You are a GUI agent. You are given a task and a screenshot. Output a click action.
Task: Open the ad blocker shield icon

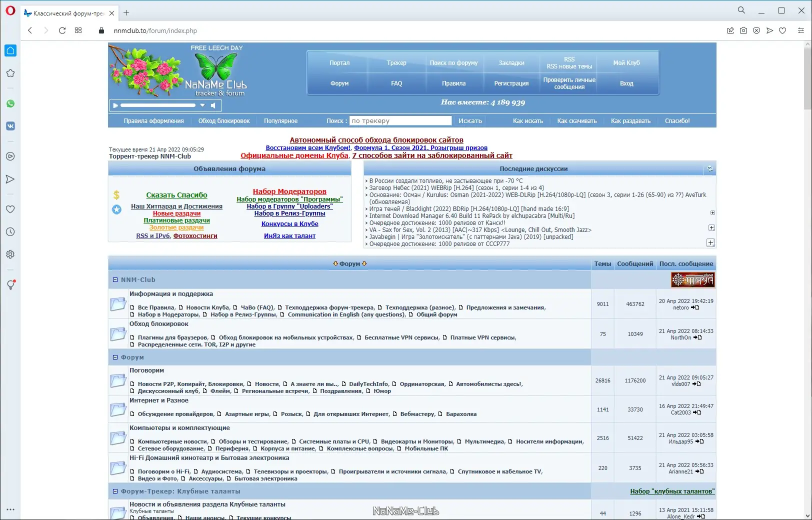pos(756,30)
